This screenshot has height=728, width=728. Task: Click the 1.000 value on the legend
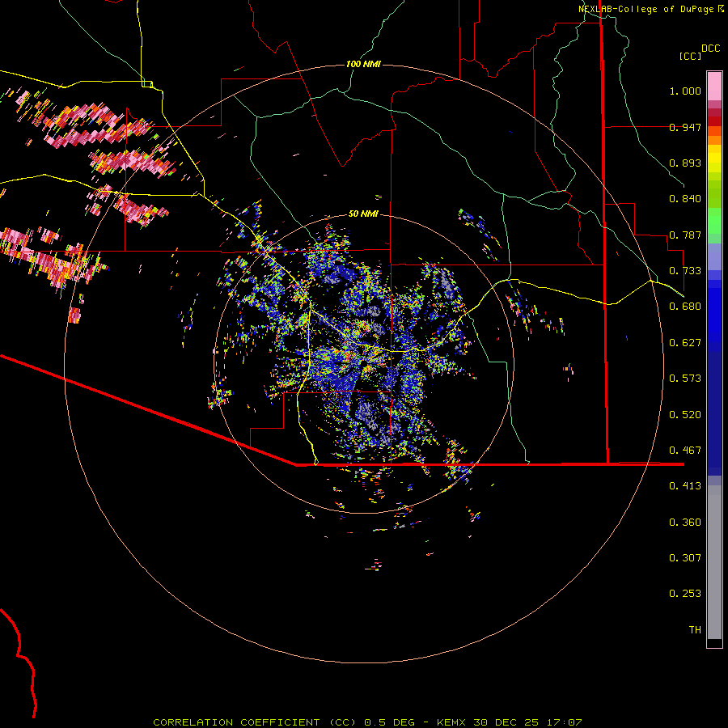685,91
